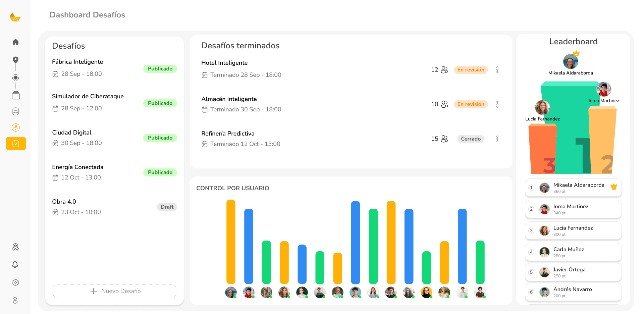Click calendar icon under Ciudad Digital
Image resolution: width=644 pixels, height=314 pixels.
[x=55, y=143]
